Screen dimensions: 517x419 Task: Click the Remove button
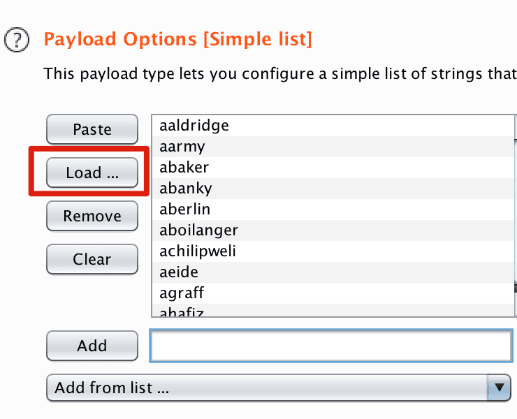point(92,216)
